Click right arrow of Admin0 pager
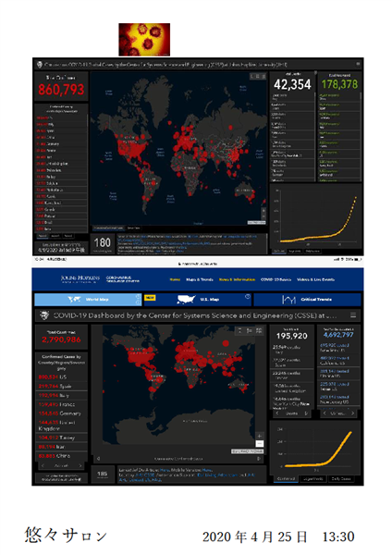This screenshot has height=555, width=392. pyautogui.click(x=80, y=465)
